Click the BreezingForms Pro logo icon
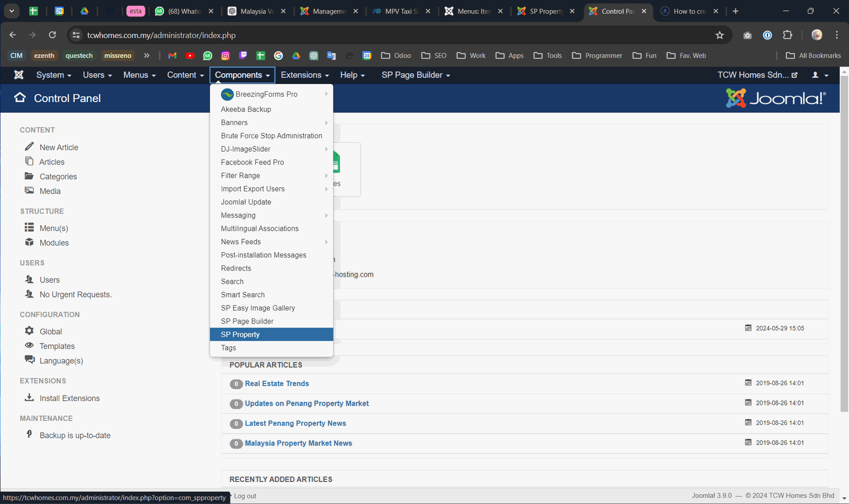 [x=227, y=94]
